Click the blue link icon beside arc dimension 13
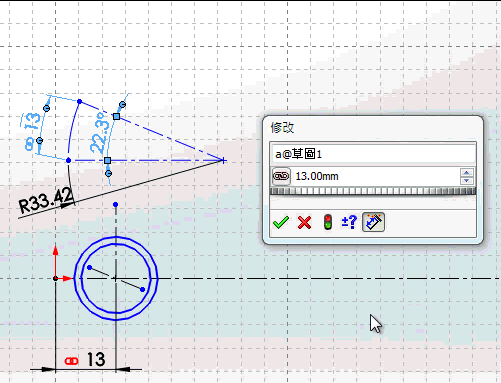 pos(29,145)
